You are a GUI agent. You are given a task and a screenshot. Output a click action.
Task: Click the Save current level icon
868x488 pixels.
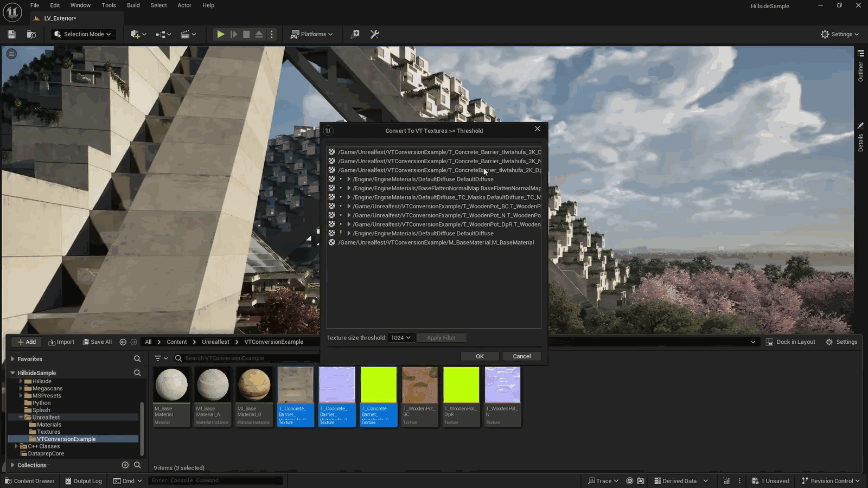11,34
